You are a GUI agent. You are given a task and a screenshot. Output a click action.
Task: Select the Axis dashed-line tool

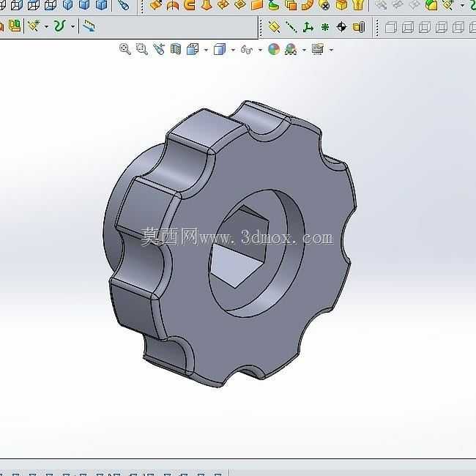[x=291, y=27]
